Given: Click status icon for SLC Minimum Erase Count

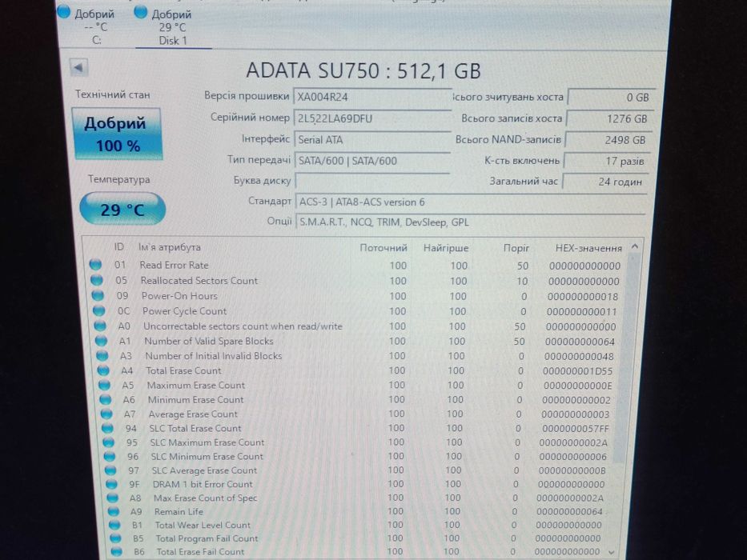Looking at the screenshot, I should [x=110, y=456].
